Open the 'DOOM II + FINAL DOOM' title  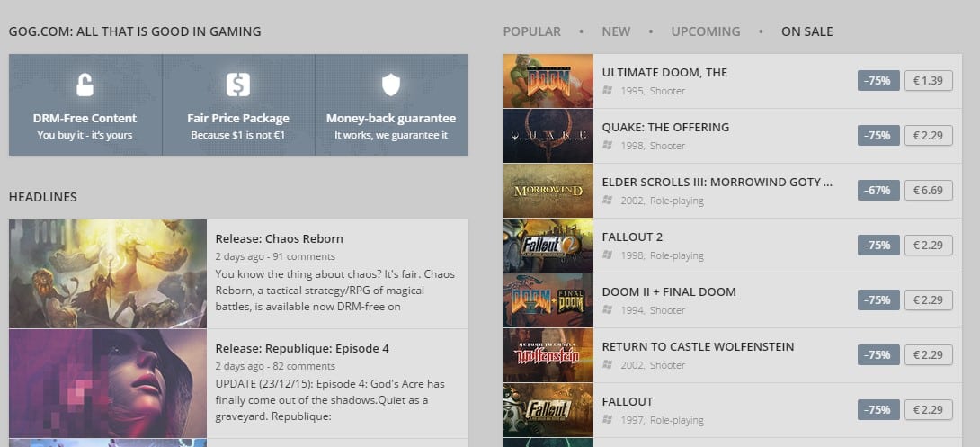[669, 292]
